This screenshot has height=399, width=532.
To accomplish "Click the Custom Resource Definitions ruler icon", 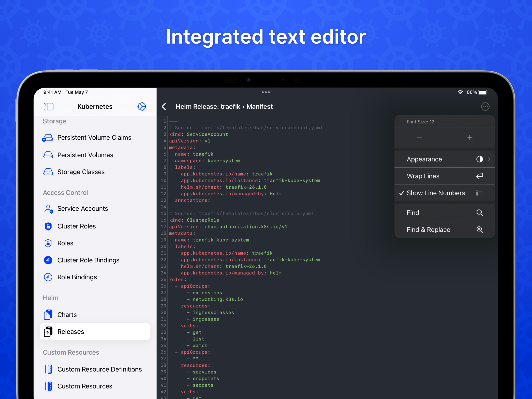I will (48, 369).
